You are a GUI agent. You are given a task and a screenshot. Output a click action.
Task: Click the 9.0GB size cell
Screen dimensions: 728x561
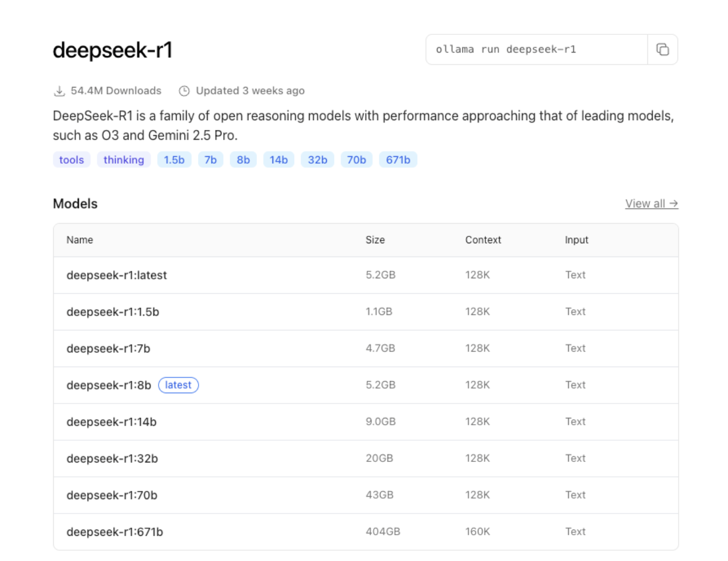[381, 421]
